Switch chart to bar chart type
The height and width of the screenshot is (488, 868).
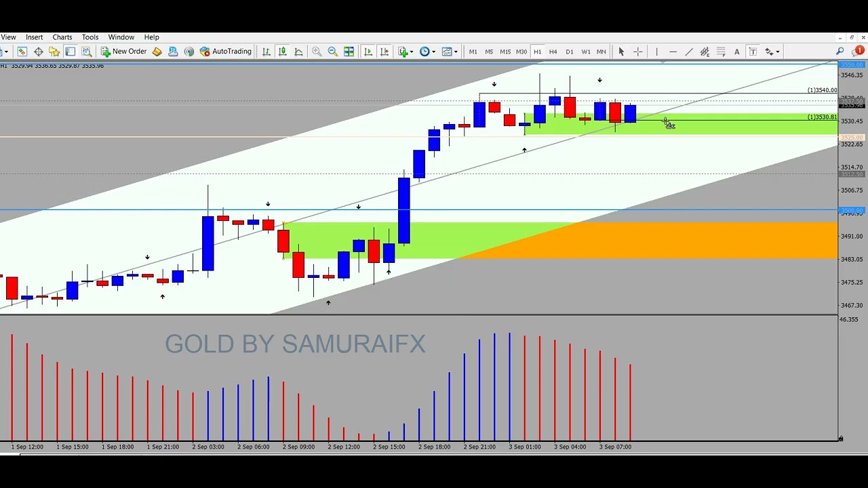point(267,52)
